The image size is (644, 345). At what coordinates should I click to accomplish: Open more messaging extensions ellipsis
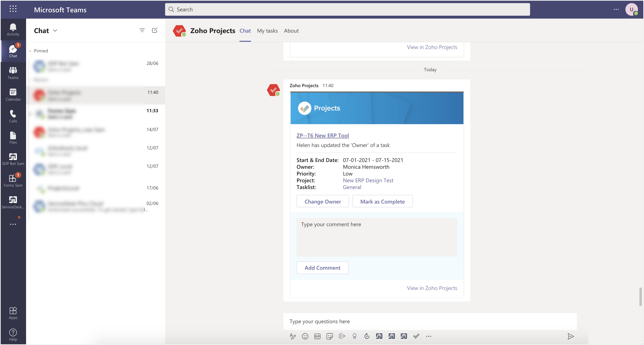(428, 336)
